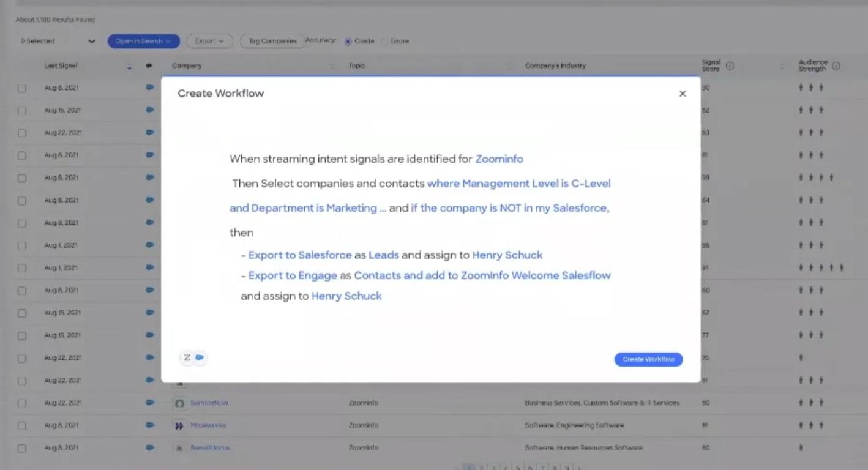Click the Signal Score column header

point(711,65)
